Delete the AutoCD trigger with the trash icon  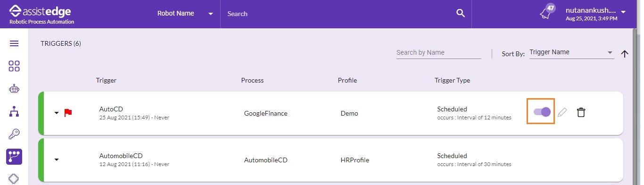pyautogui.click(x=581, y=112)
